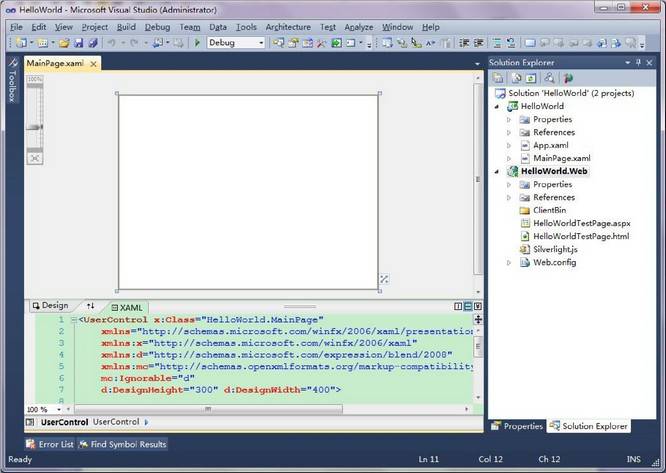Refresh Solution Explorer tree

click(x=531, y=78)
